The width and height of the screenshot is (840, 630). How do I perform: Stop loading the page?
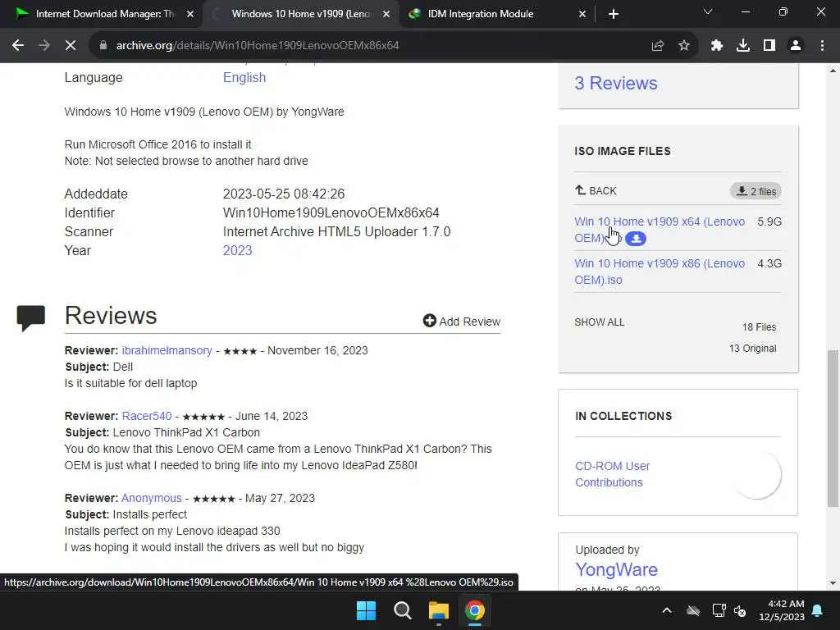click(71, 46)
